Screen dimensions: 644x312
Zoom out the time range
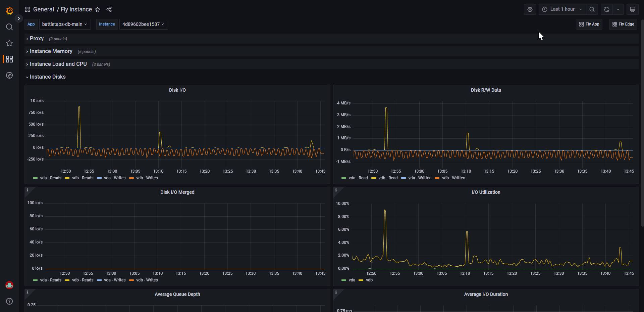point(592,9)
